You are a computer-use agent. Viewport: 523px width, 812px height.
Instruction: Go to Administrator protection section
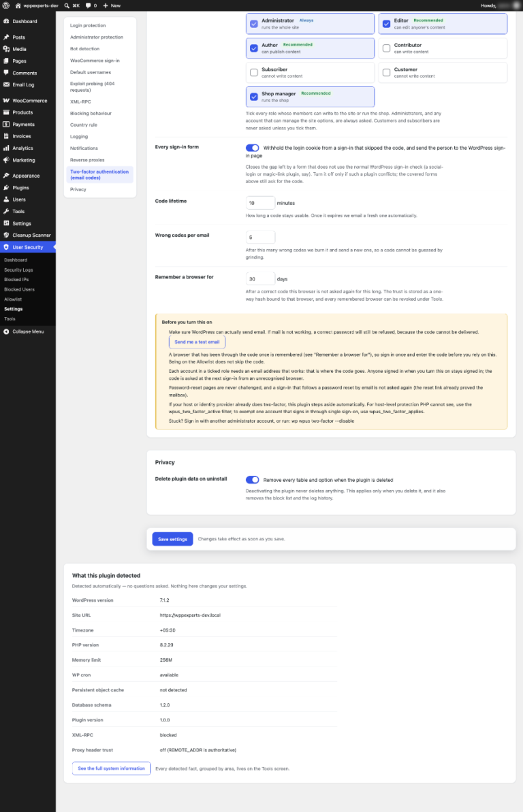(x=97, y=37)
